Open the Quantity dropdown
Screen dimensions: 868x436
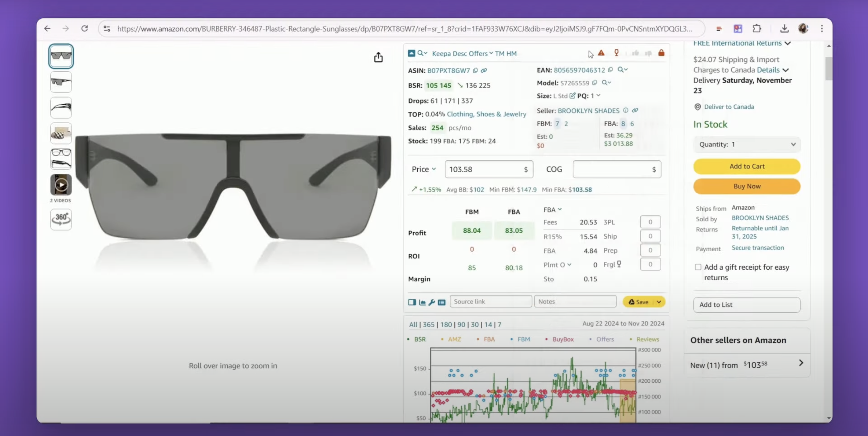tap(747, 144)
